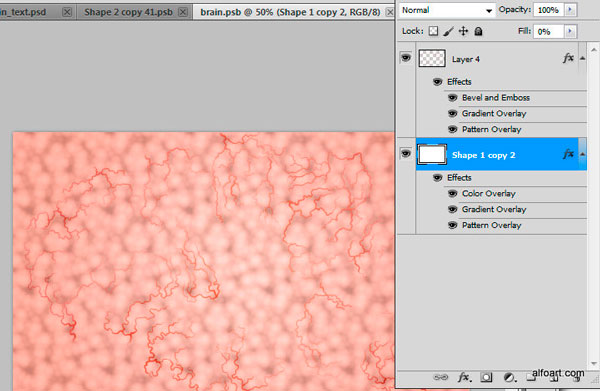Collapse Shape 1 copy 2 effects arrow
This screenshot has height=391, width=600.
tap(582, 155)
